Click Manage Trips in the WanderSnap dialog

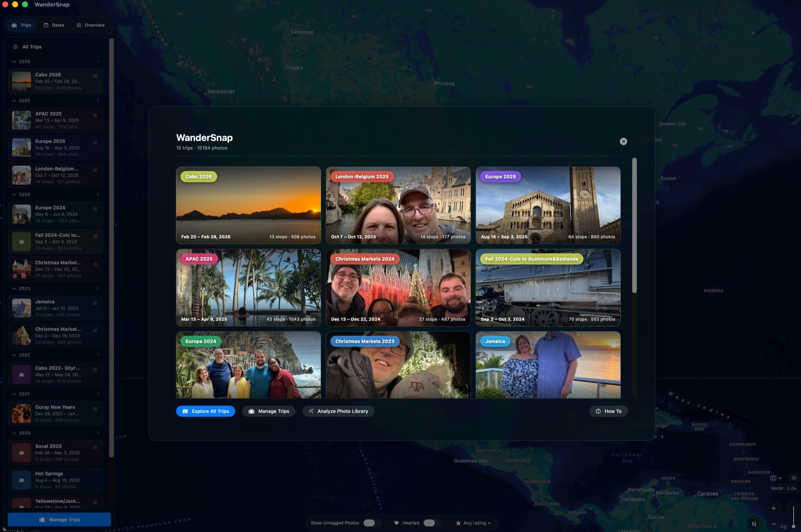(x=269, y=411)
